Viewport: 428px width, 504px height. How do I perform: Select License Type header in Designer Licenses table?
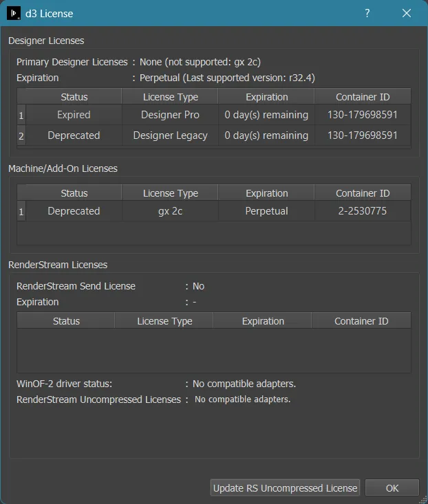170,97
